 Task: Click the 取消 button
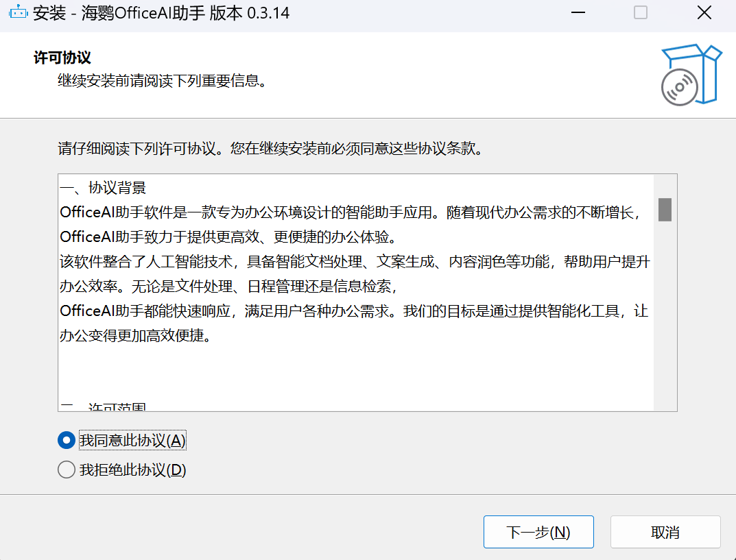pyautogui.click(x=665, y=532)
